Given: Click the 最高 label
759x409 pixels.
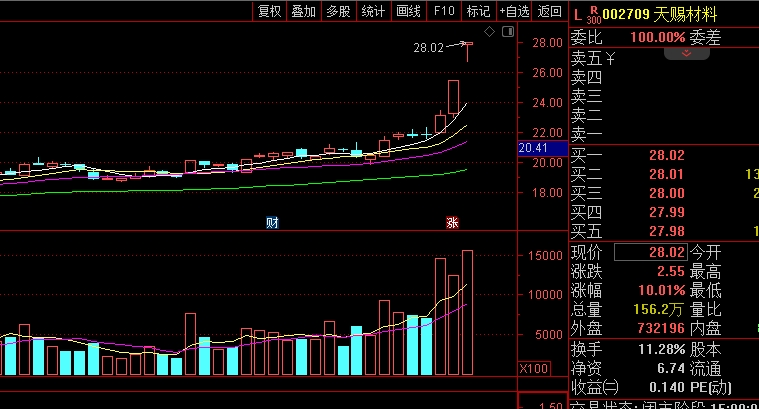Looking at the screenshot, I should click(705, 271).
